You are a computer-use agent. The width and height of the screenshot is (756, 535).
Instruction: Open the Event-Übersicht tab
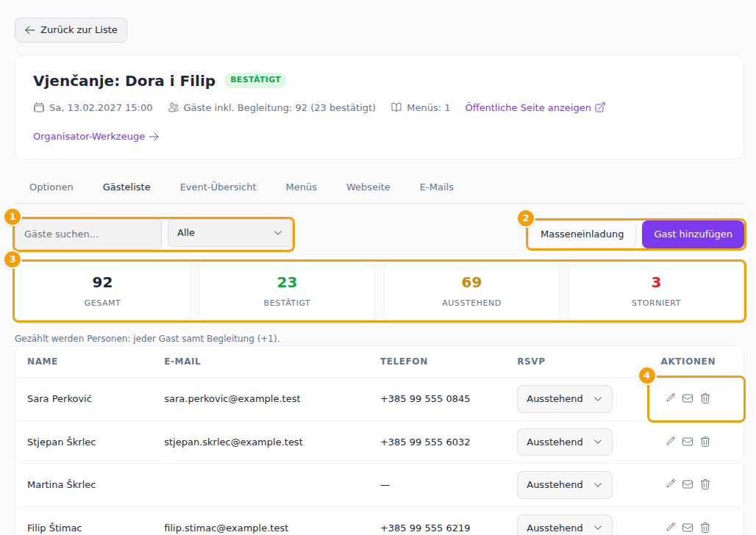point(218,187)
